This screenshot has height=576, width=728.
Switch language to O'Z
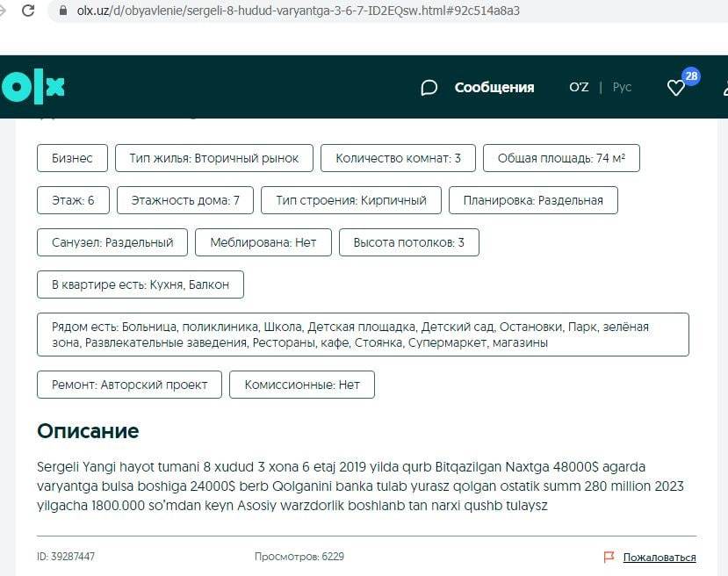(x=579, y=87)
